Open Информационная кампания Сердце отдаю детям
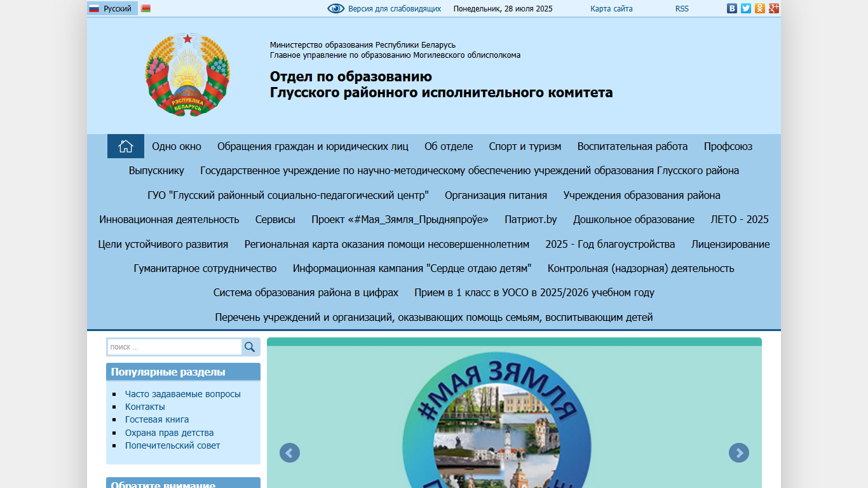Screen dimensions: 868x488 point(412,268)
